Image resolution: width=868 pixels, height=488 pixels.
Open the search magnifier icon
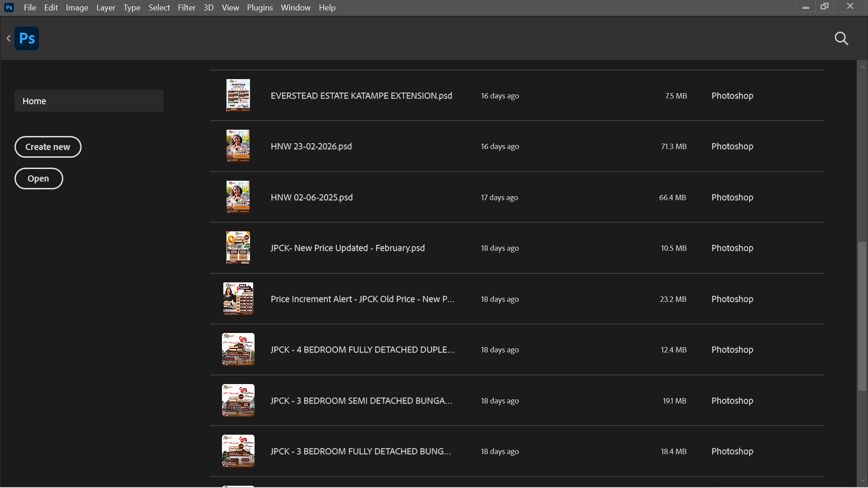click(841, 38)
